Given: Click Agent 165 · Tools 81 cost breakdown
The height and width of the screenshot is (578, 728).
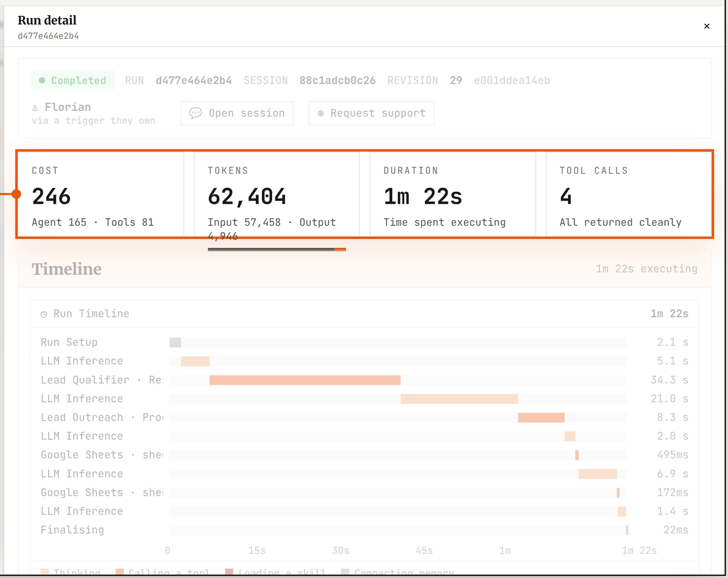Looking at the screenshot, I should pyautogui.click(x=93, y=222).
